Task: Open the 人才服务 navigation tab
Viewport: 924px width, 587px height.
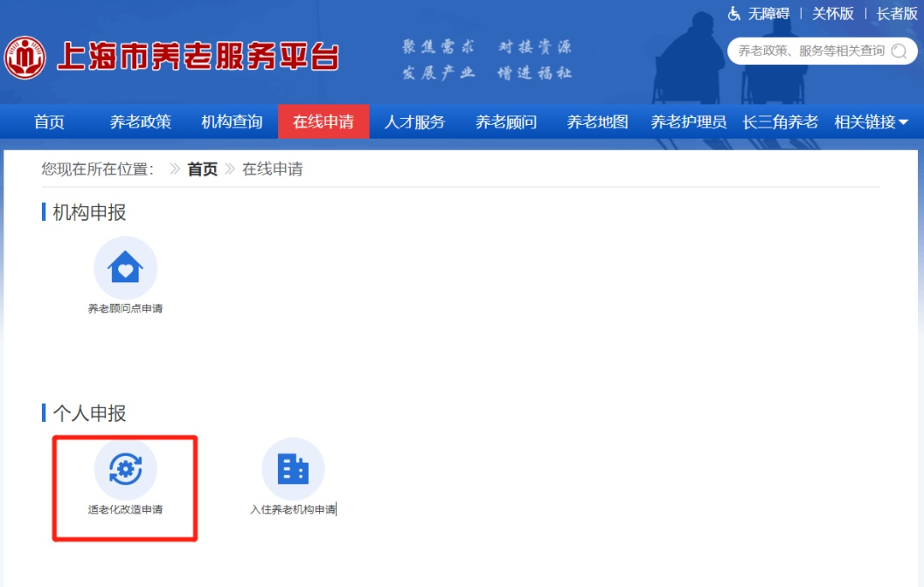Action: pos(415,122)
